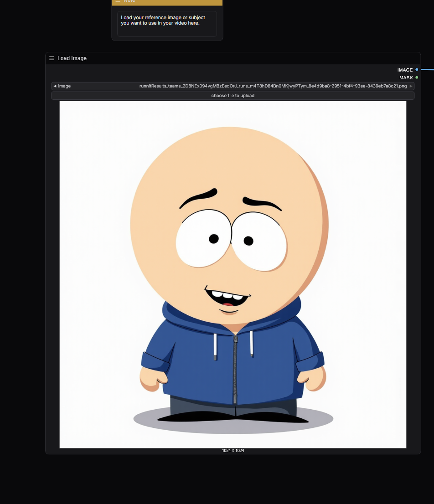Click the cartoon character image preview

[232, 273]
